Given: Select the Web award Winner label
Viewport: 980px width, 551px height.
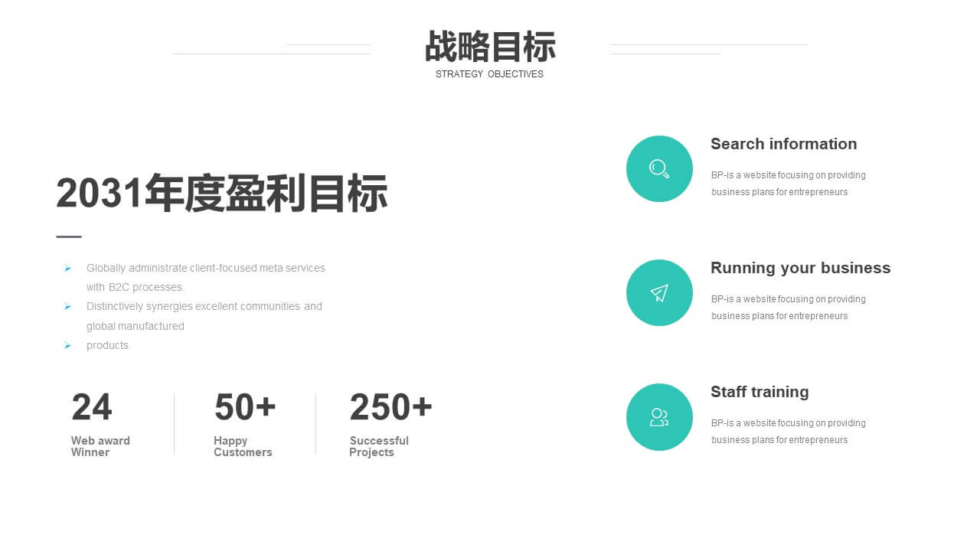Looking at the screenshot, I should click(x=100, y=446).
